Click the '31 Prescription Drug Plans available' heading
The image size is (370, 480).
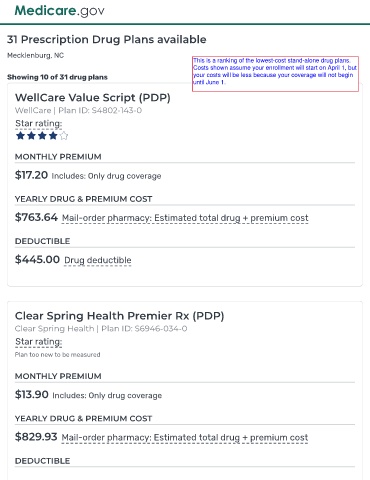tap(107, 39)
